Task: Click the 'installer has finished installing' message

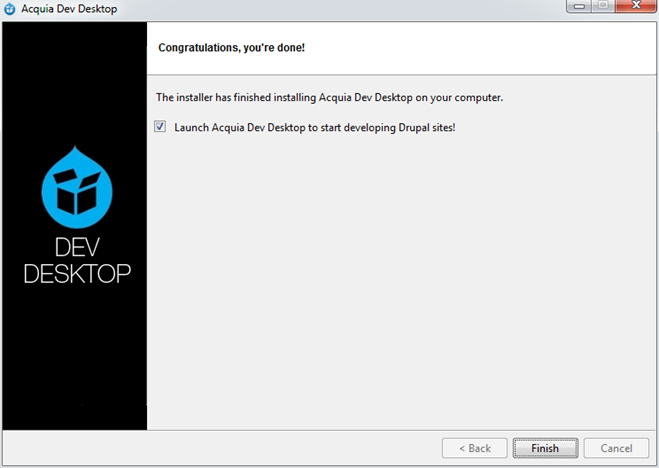Action: pos(329,97)
